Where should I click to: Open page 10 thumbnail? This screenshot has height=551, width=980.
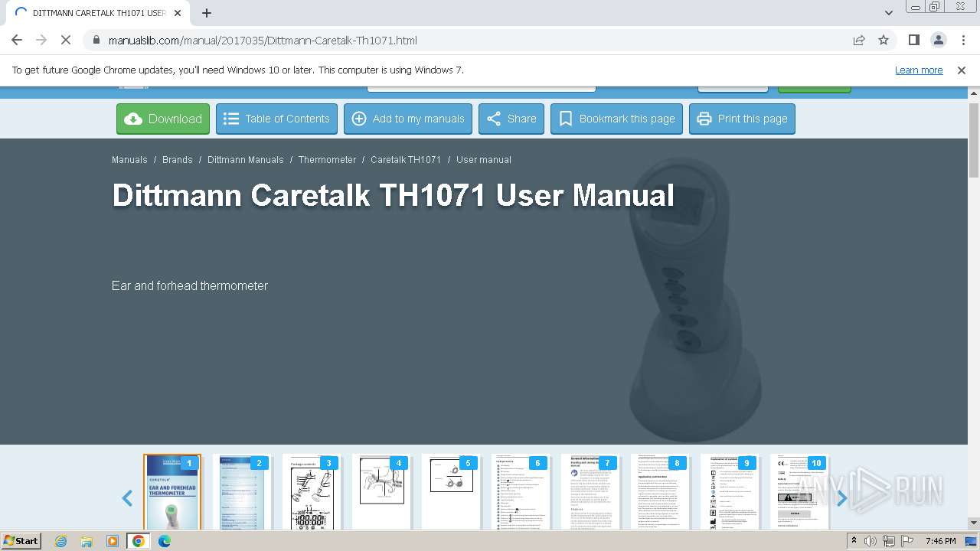point(799,492)
